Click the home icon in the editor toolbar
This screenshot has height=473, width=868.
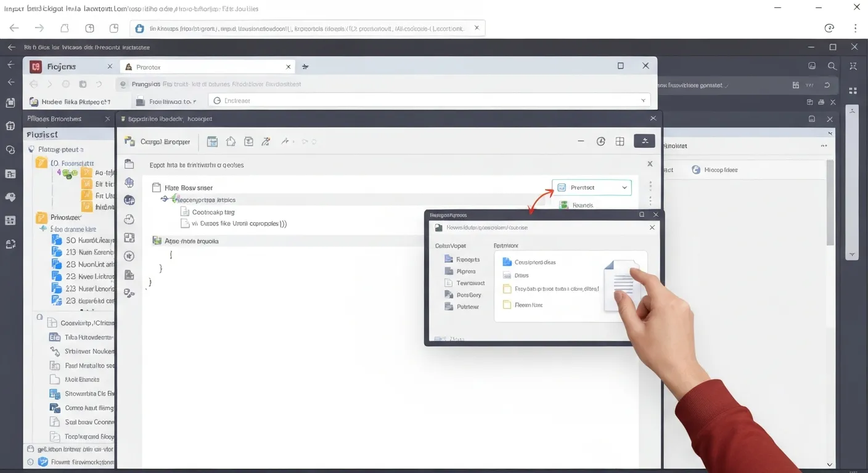click(x=231, y=142)
